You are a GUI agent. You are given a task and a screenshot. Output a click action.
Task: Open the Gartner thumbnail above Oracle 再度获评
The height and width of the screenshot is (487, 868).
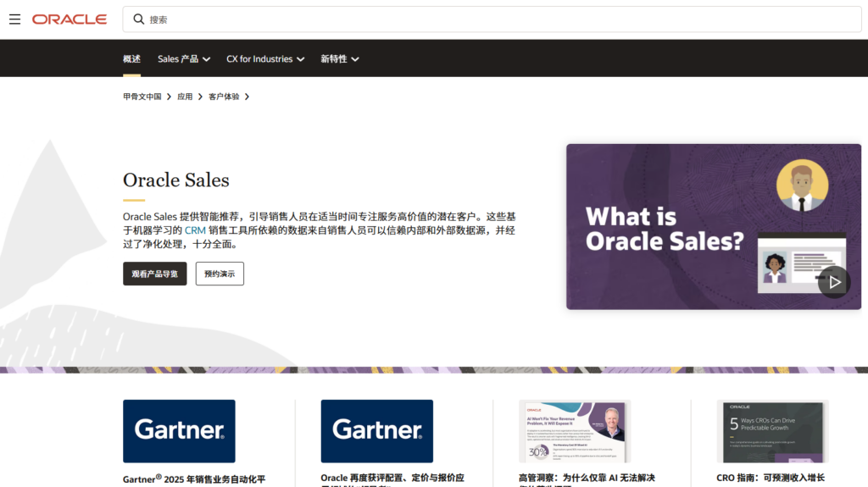tap(377, 431)
